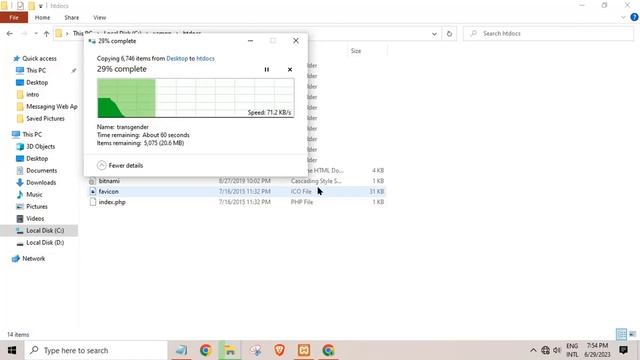Click the copy progress graph
The width and height of the screenshot is (640, 360).
196,98
